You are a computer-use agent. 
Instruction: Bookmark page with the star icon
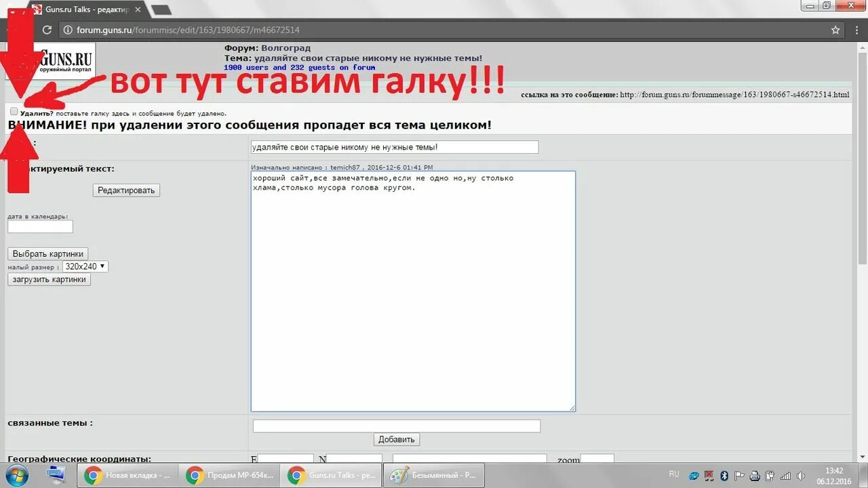click(x=836, y=30)
